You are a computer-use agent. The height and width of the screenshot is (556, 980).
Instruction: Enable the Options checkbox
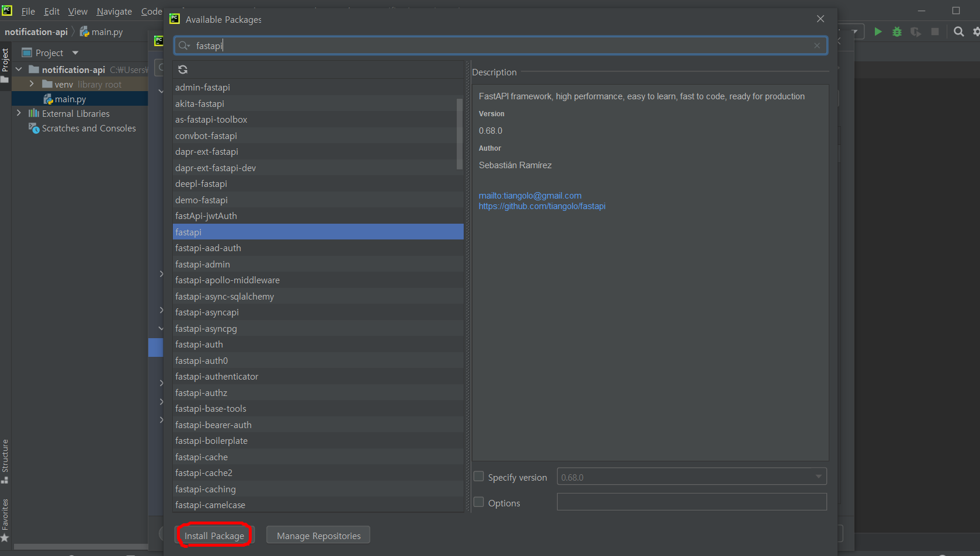point(479,502)
